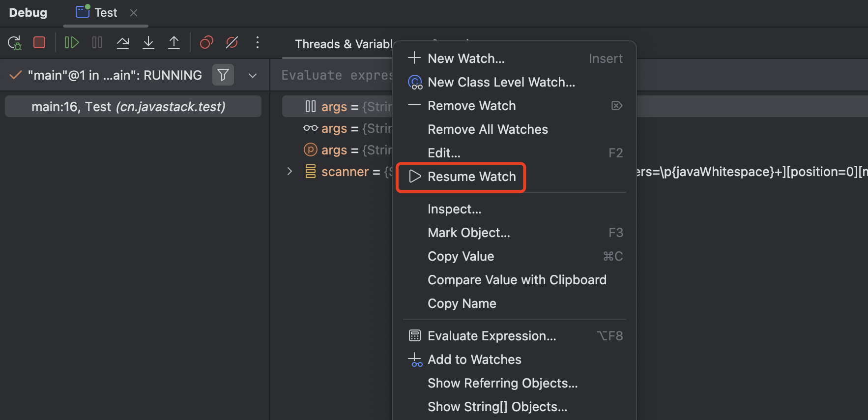Click the Step Over icon
868x420 pixels.
click(123, 43)
